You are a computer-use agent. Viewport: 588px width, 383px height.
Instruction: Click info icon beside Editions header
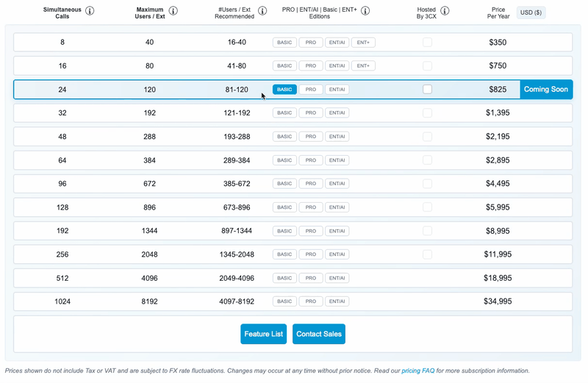pyautogui.click(x=365, y=11)
